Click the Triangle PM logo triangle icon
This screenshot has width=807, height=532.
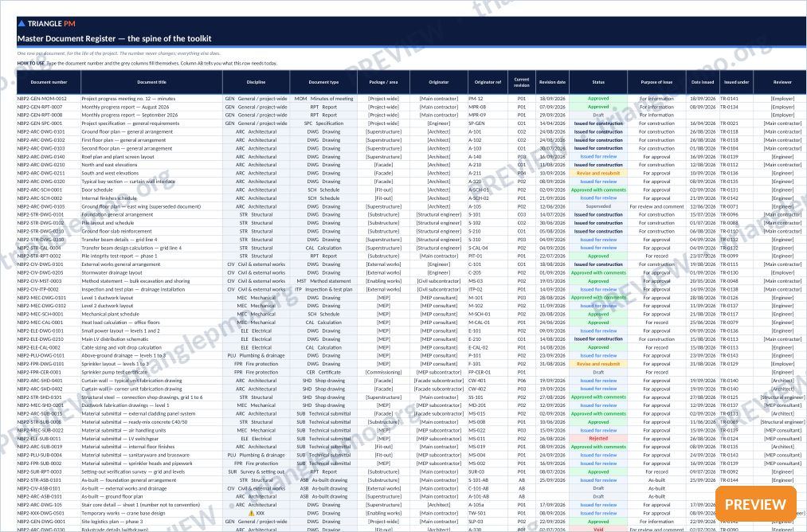21,23
